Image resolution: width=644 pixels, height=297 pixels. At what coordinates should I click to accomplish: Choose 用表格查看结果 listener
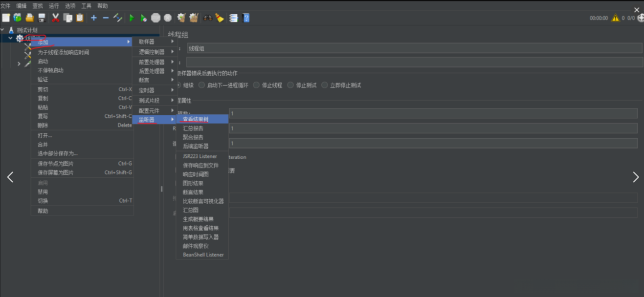tap(202, 228)
